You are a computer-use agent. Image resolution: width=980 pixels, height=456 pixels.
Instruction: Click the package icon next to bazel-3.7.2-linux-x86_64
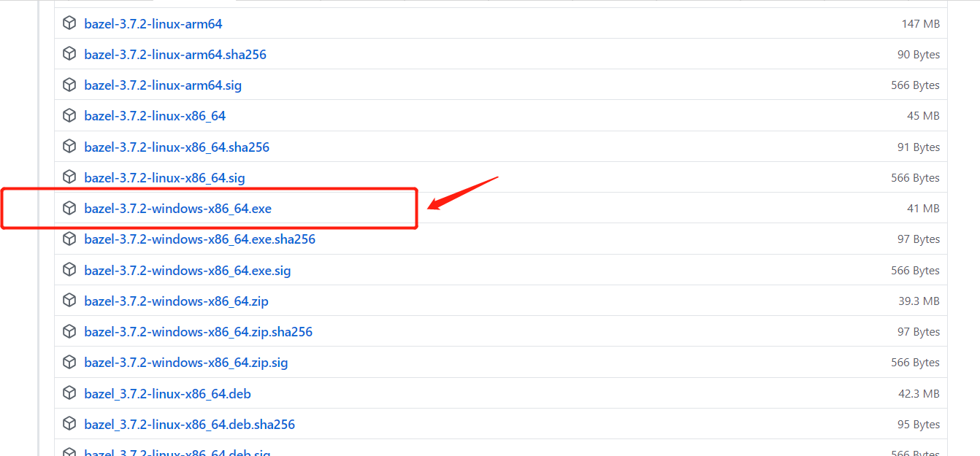point(69,115)
